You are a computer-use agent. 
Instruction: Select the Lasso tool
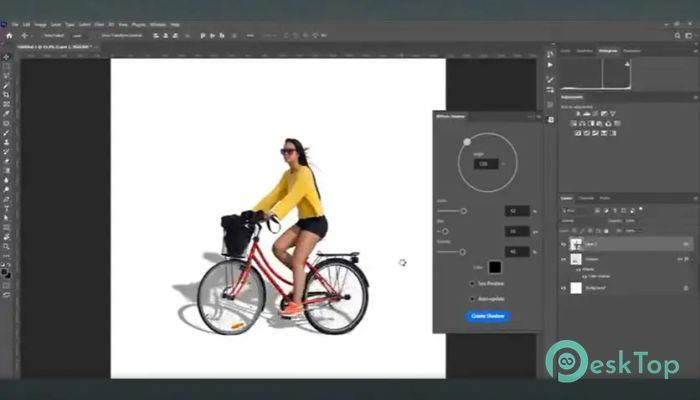pos(6,76)
